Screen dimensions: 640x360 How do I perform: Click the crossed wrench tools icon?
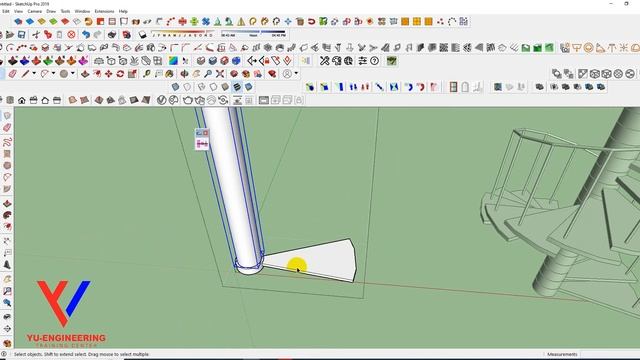324,61
